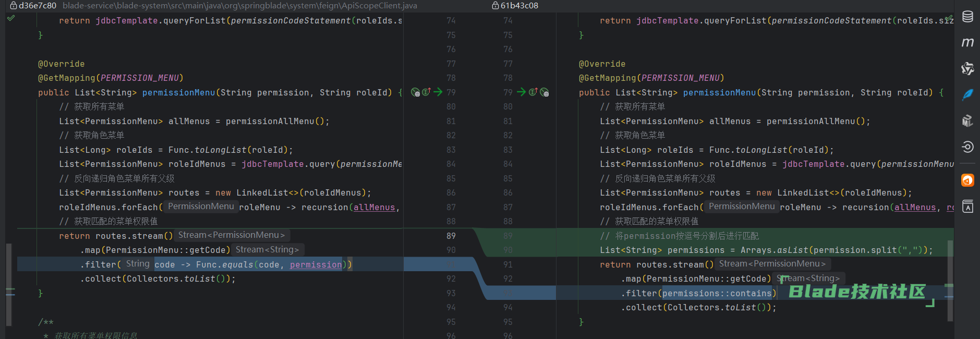980x339 pixels.
Task: Click PermissionMenu inlay hint in left pane
Action: tap(201, 207)
